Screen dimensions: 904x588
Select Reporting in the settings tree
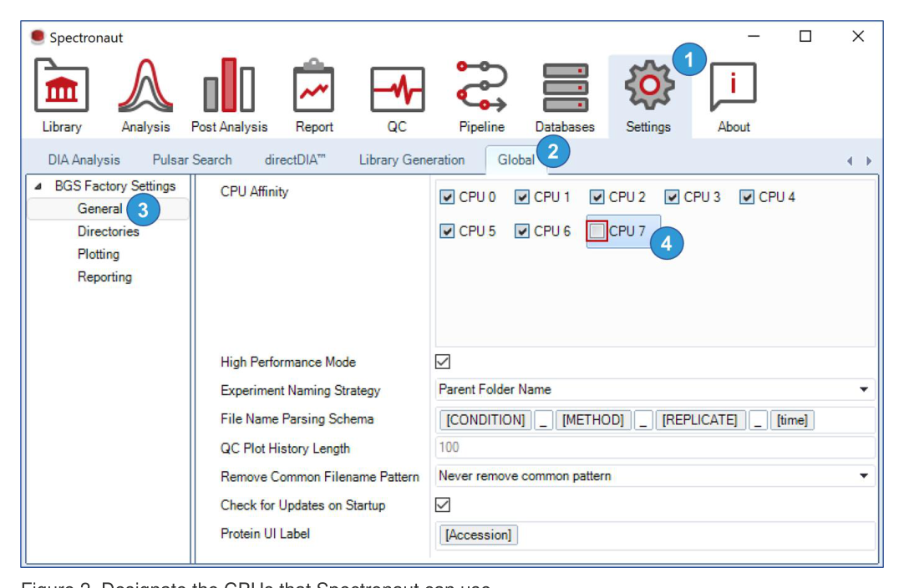click(104, 276)
